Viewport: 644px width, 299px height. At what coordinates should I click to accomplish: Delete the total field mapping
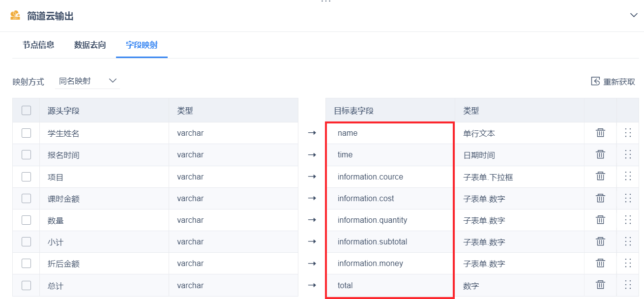click(600, 285)
